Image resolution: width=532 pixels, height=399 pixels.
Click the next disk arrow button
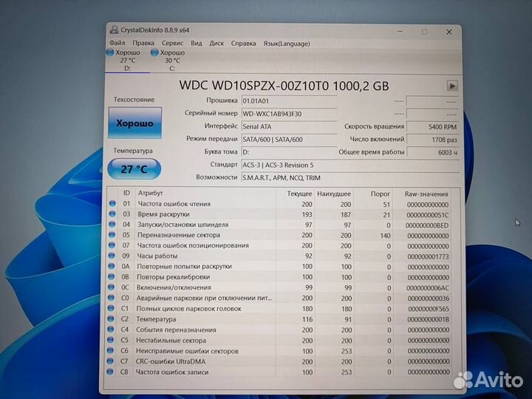(452, 86)
